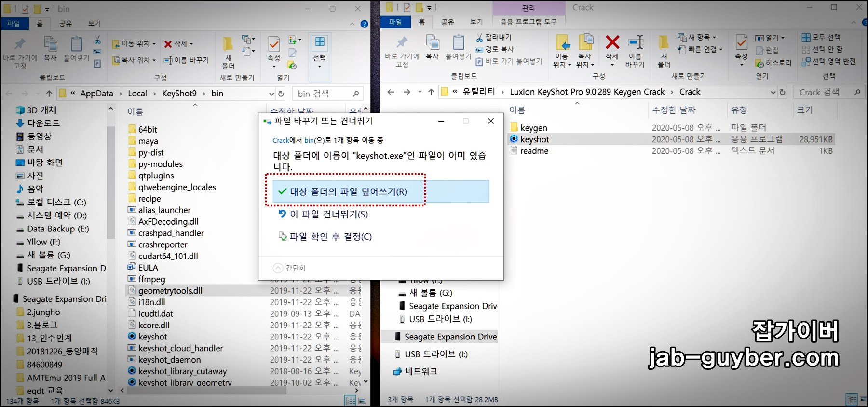Choose skip this file option
868x407 pixels.
click(323, 214)
